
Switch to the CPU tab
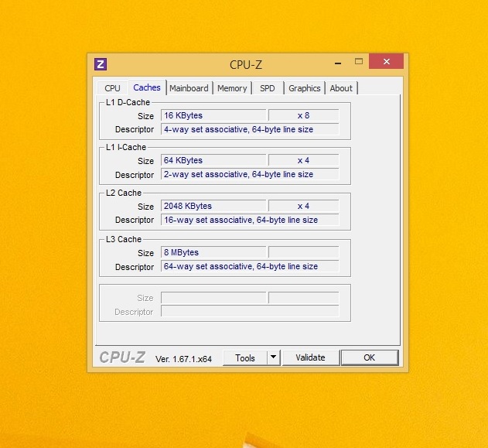click(x=112, y=88)
